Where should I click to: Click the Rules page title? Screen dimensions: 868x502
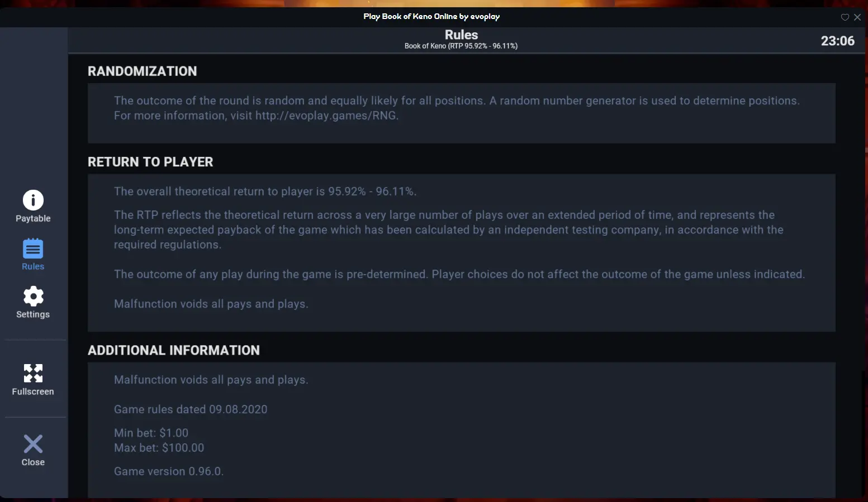point(461,35)
